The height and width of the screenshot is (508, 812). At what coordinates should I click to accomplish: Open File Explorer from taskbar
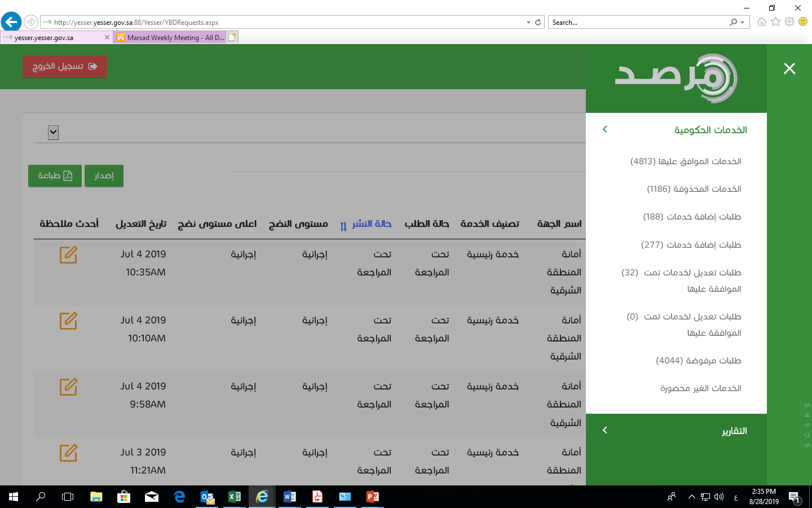tap(96, 497)
